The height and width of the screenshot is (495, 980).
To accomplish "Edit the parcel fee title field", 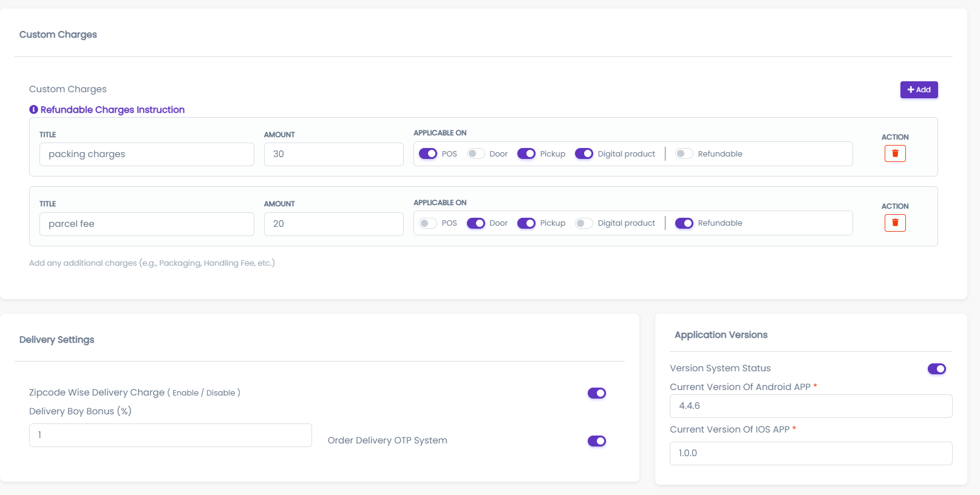I will point(147,224).
